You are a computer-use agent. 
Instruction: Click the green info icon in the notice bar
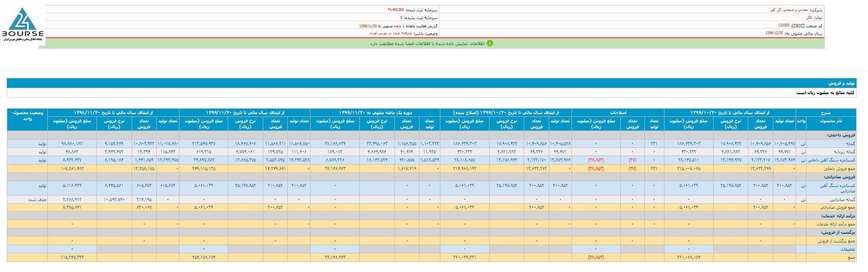(x=490, y=43)
